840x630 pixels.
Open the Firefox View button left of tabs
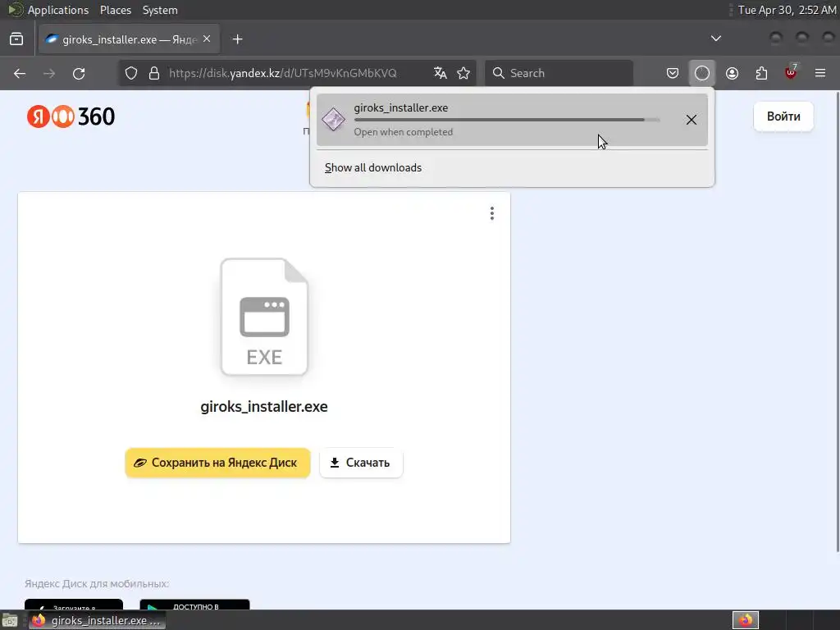16,39
